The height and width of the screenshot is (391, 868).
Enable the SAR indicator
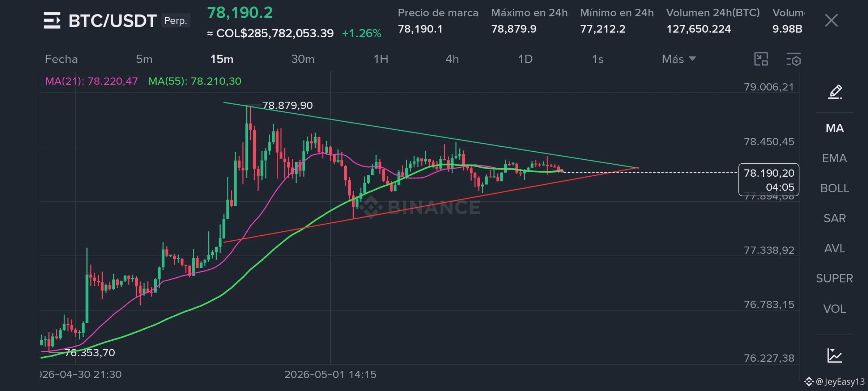point(835,218)
